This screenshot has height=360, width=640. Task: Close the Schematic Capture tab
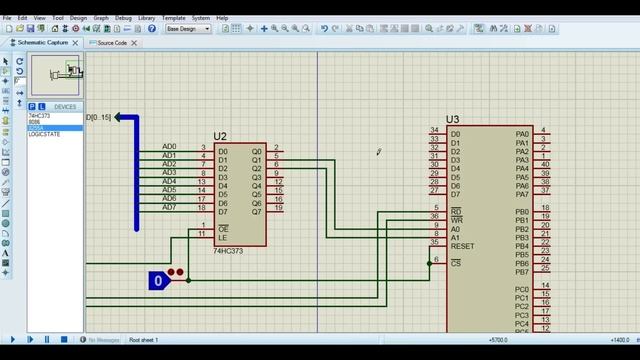(x=75, y=43)
